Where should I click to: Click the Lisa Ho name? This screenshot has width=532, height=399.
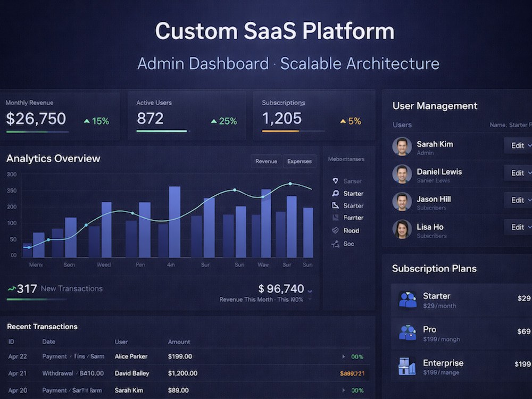430,227
